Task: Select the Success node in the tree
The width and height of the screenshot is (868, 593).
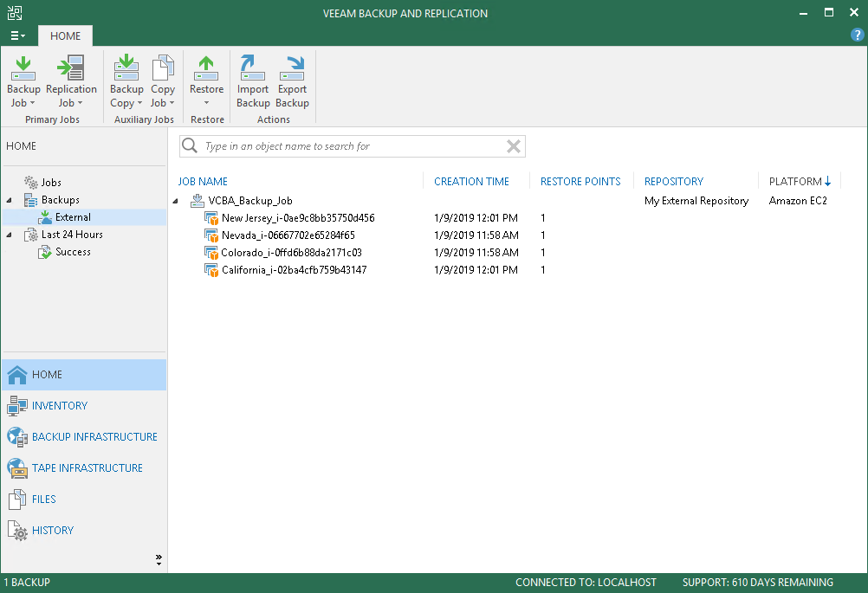Action: (x=73, y=252)
